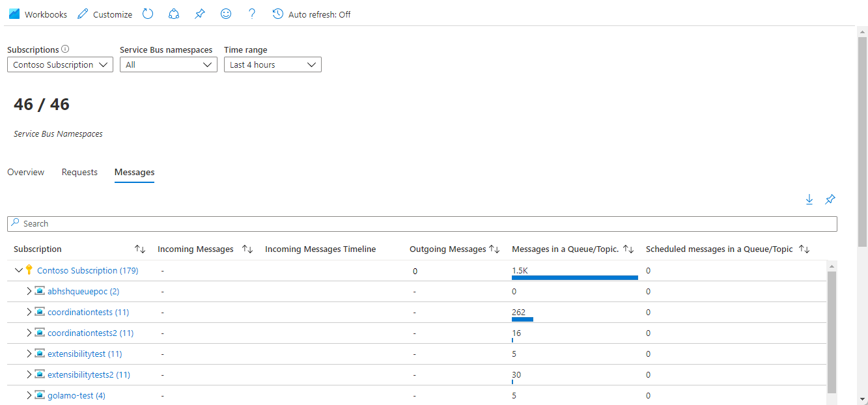Sort by Incoming Messages column
Viewport: 868px width, 405px height.
(247, 249)
